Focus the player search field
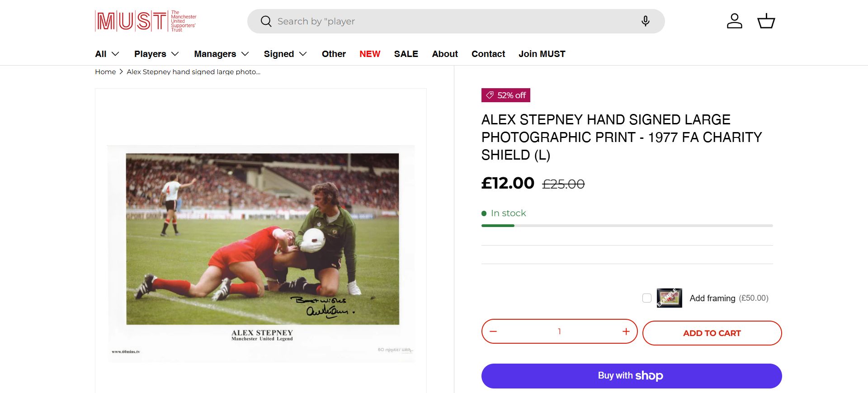 click(452, 21)
